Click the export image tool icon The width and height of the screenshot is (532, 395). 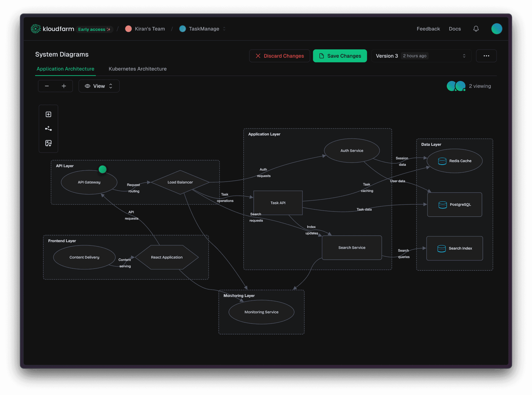(48, 143)
